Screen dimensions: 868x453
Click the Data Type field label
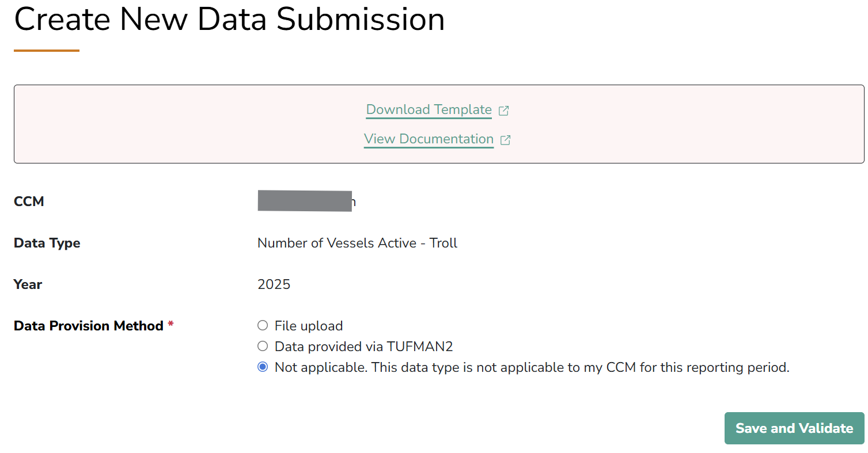(x=47, y=243)
